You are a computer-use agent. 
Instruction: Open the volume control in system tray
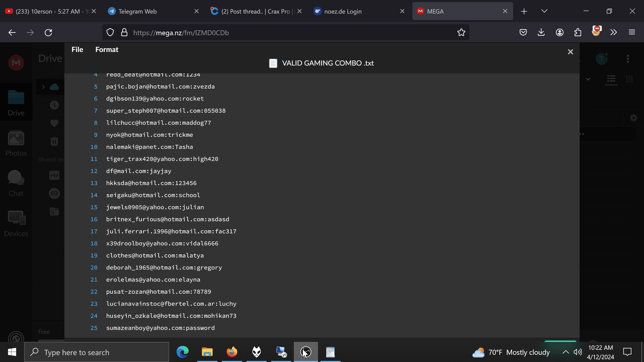coord(578,352)
